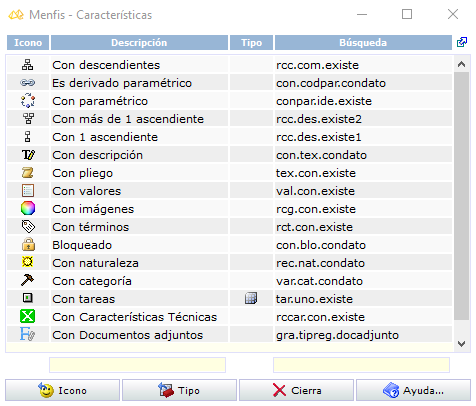Click the chain link icon for Es derivado paramétrico
This screenshot has height=406, width=476.
[x=28, y=83]
